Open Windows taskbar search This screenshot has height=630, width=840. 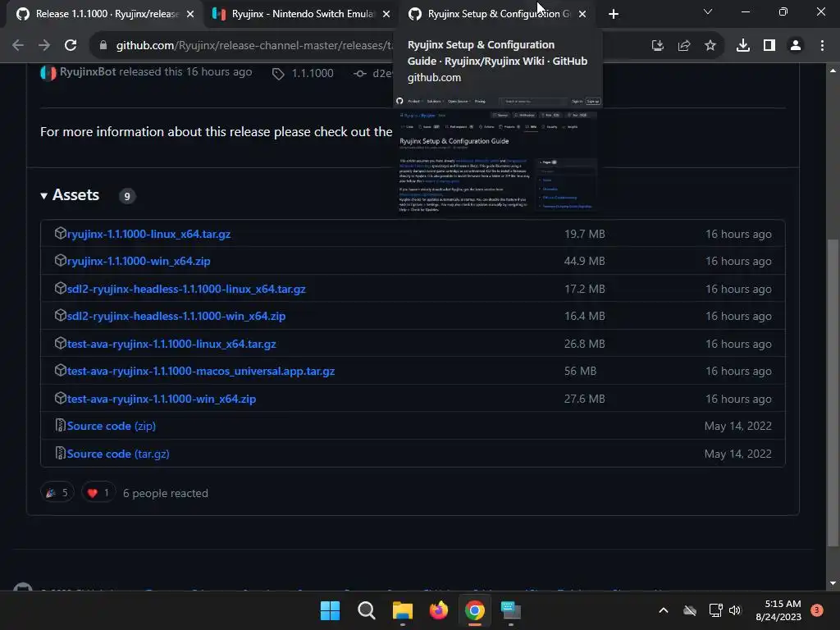coord(367,610)
